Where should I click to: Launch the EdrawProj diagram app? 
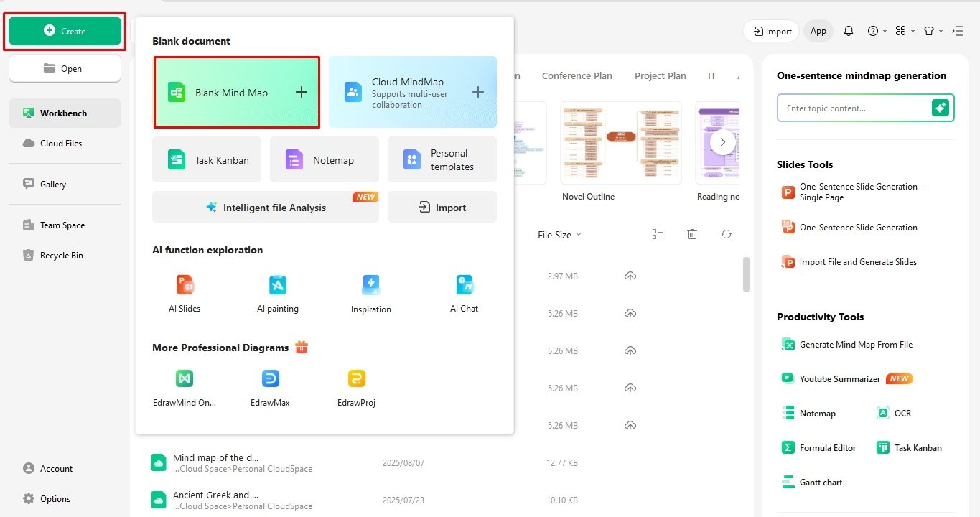[357, 388]
